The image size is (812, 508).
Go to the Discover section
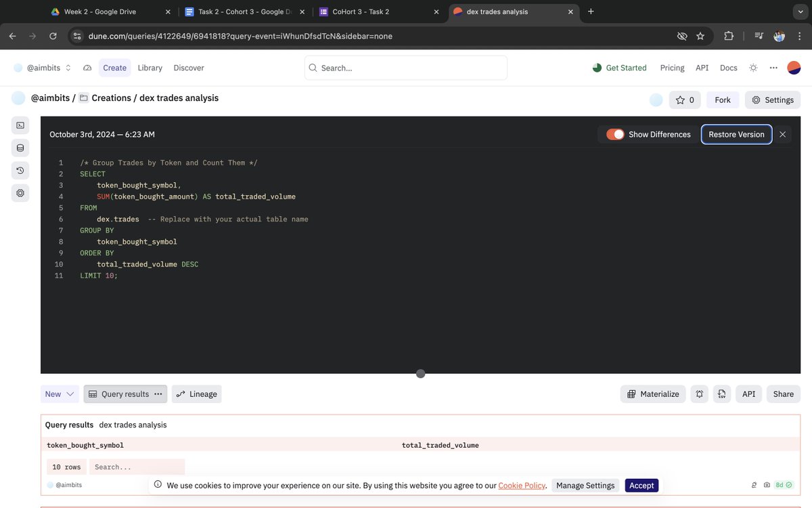click(189, 68)
